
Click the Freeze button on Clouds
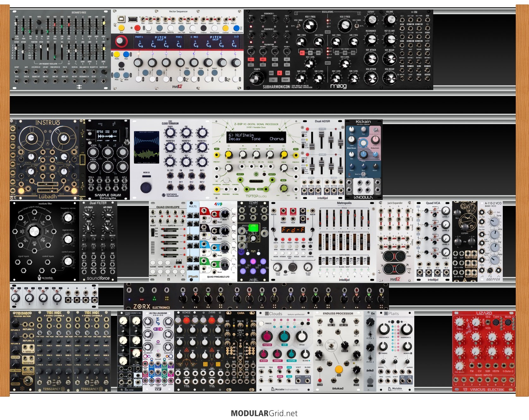[x=261, y=324]
